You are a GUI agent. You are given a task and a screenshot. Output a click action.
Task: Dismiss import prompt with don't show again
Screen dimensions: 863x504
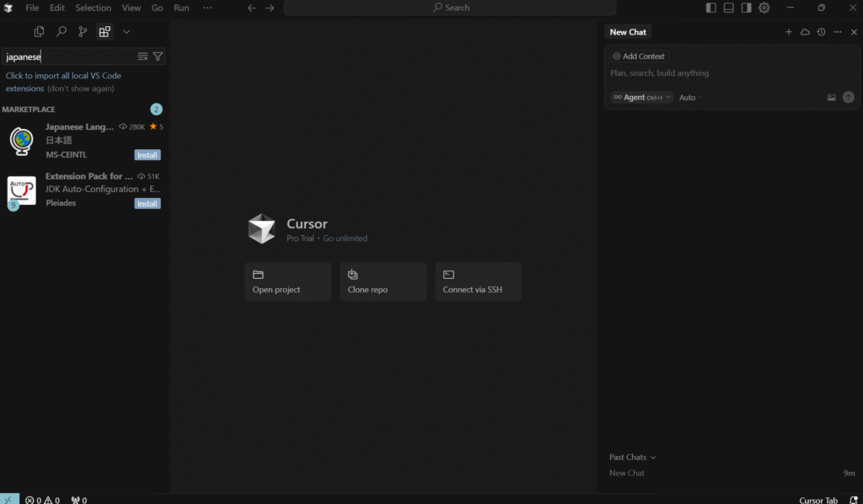81,88
